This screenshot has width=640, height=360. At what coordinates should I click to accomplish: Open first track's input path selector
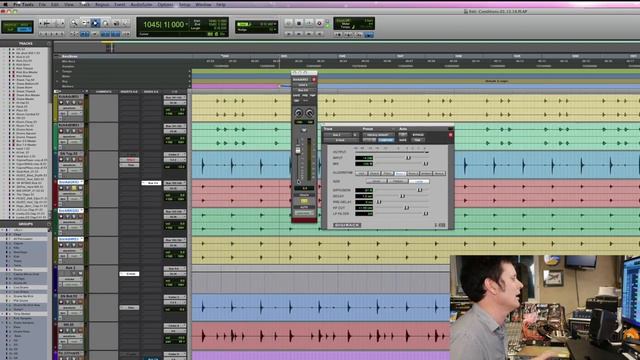[x=174, y=98]
